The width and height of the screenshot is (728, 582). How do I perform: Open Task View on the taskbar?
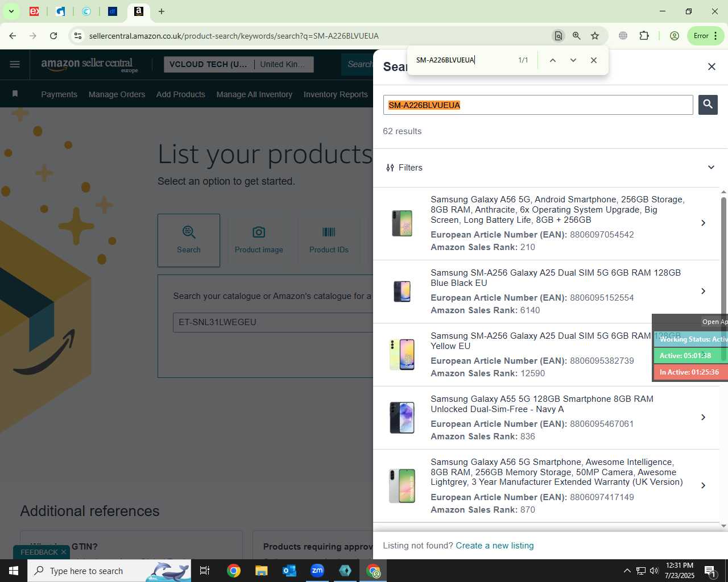[x=205, y=571]
